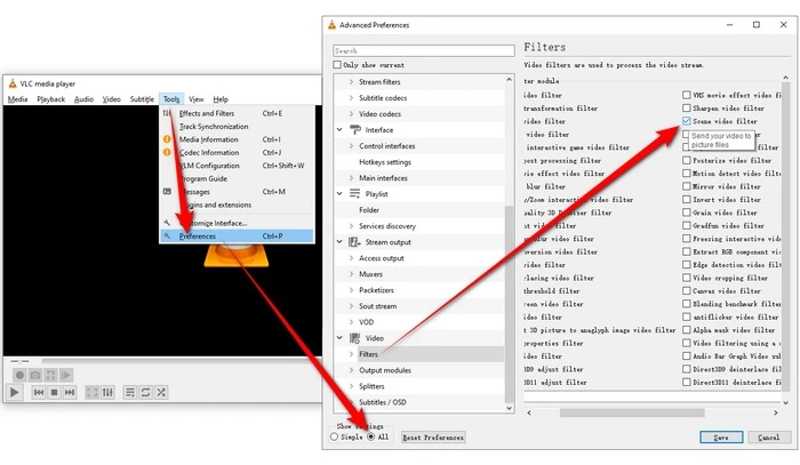This screenshot has height=465, width=800.
Task: Expand the Subtitle codecs tree item
Action: [351, 98]
